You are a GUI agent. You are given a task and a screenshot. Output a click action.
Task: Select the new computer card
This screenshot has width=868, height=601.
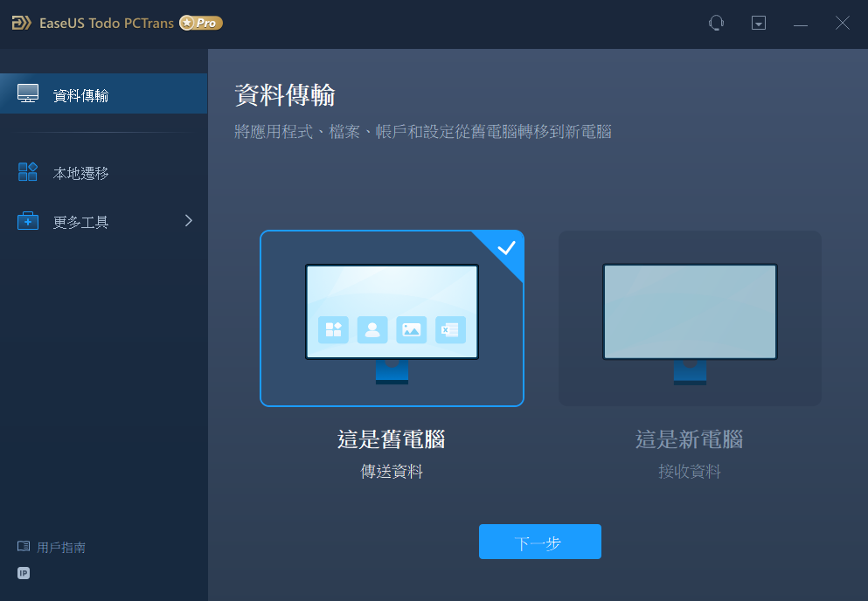pos(690,318)
